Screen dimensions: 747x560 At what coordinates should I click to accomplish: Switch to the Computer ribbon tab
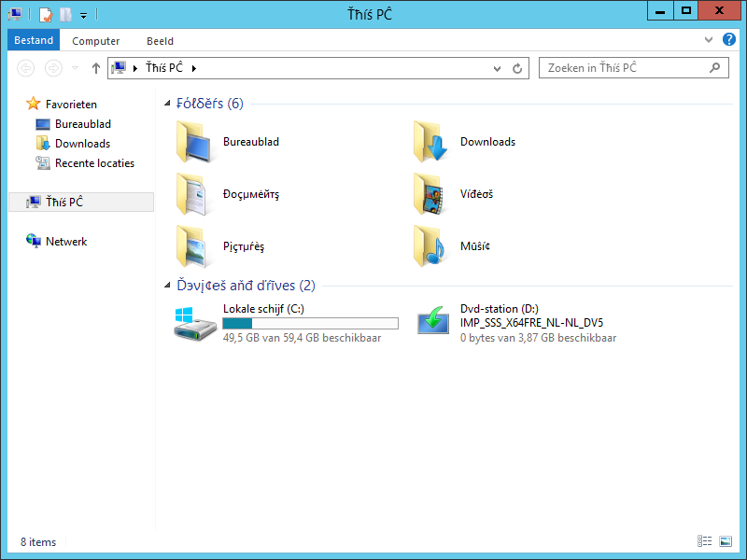(x=95, y=40)
